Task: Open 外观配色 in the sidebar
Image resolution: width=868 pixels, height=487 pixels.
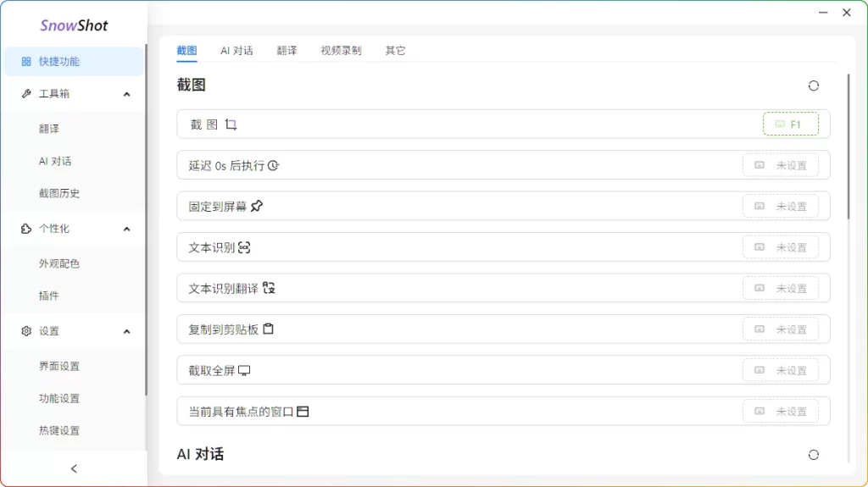Action: tap(74, 263)
